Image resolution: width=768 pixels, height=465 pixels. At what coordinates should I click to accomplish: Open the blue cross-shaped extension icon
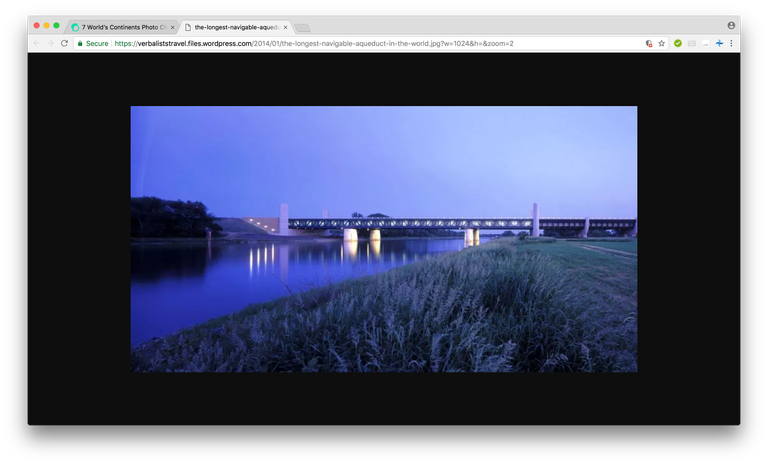coord(719,43)
